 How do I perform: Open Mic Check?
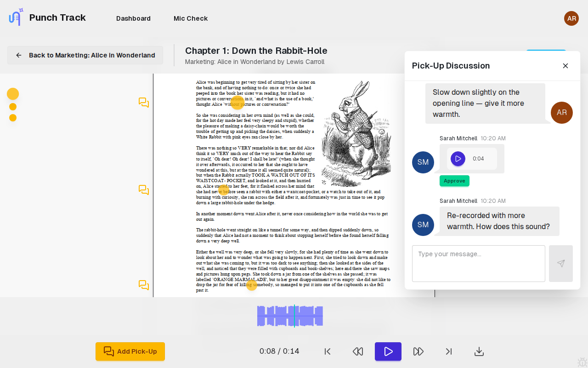(191, 18)
